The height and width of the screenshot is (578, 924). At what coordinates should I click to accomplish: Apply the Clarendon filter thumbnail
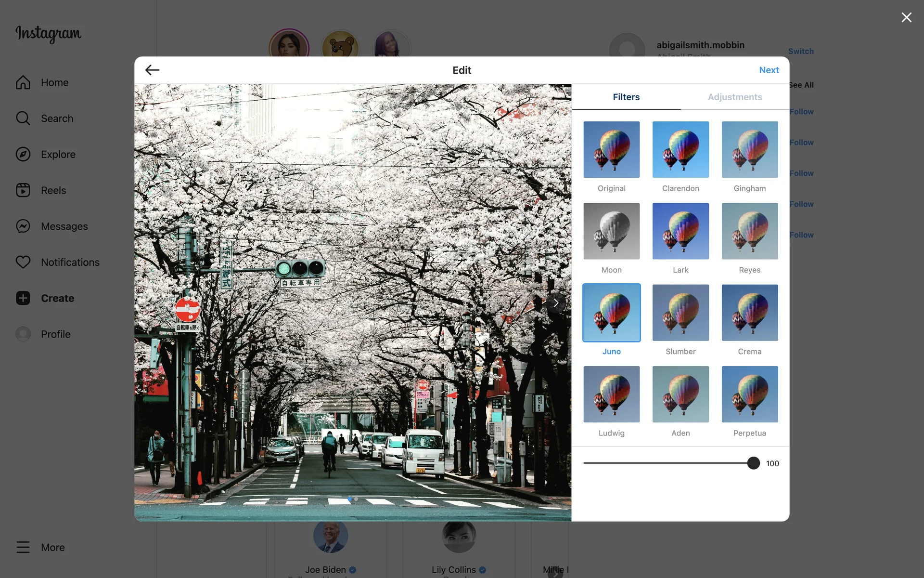point(680,150)
